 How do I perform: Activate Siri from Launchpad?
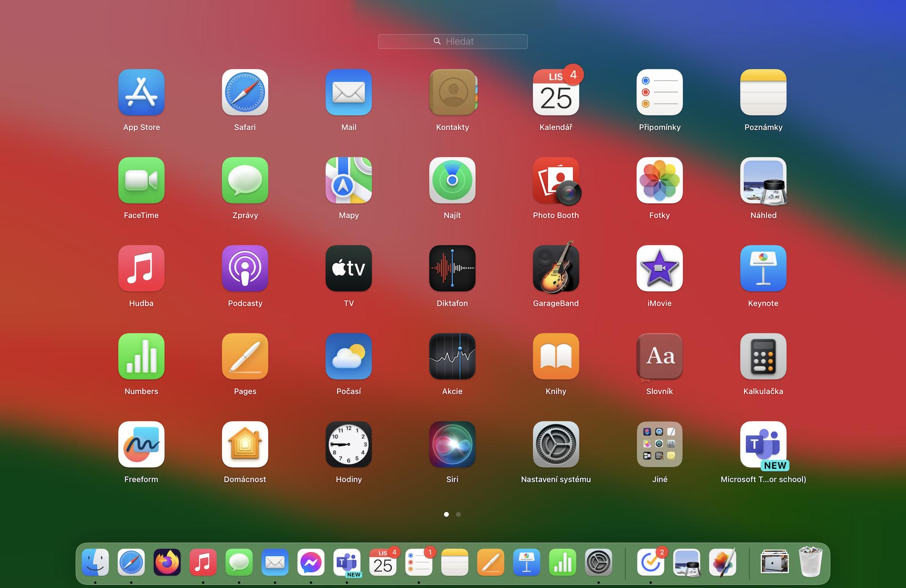[x=453, y=444]
